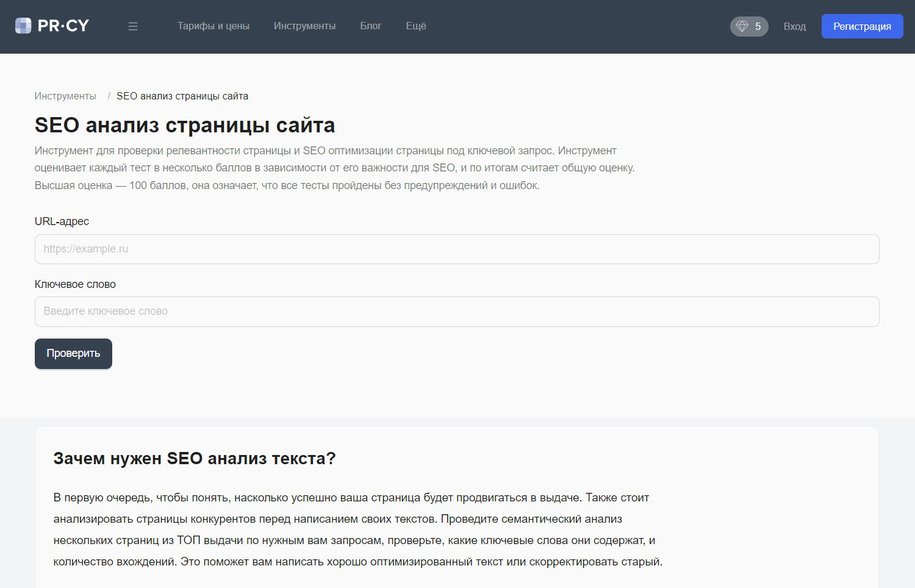Go to Блог in the navigation
This screenshot has height=588, width=915.
click(371, 26)
